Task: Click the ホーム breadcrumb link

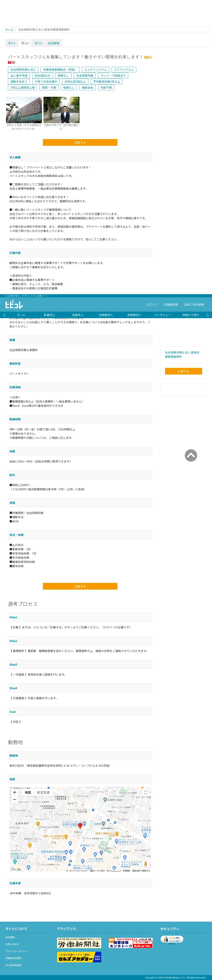Action: coord(9,30)
